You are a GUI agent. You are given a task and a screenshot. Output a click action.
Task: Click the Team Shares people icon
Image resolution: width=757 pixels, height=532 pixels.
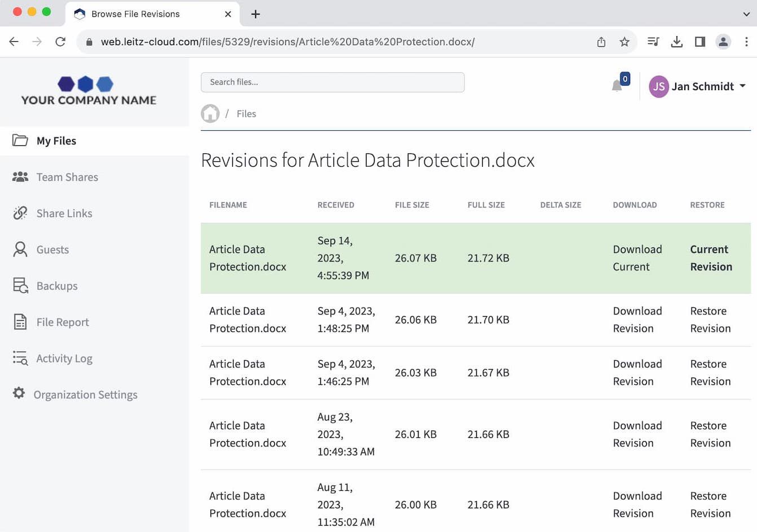coord(20,177)
